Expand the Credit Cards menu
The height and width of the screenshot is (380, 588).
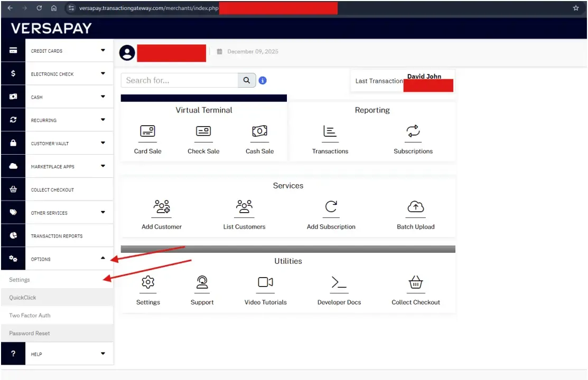click(69, 50)
